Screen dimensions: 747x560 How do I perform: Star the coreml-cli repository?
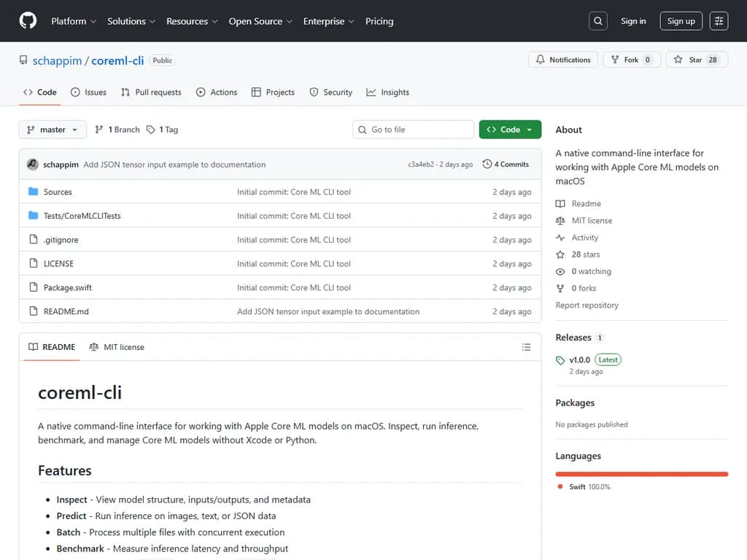(x=696, y=60)
